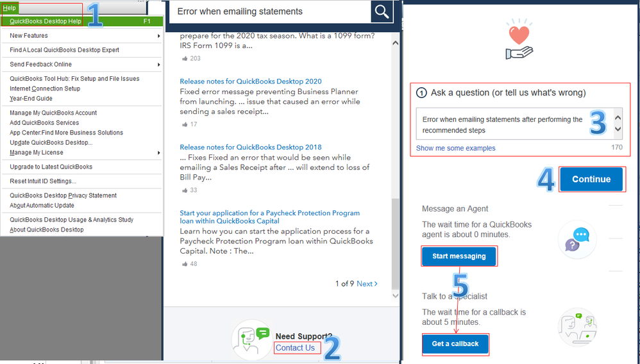640x364 pixels.
Task: Click the "1 of 9" page indicator
Action: 344,284
